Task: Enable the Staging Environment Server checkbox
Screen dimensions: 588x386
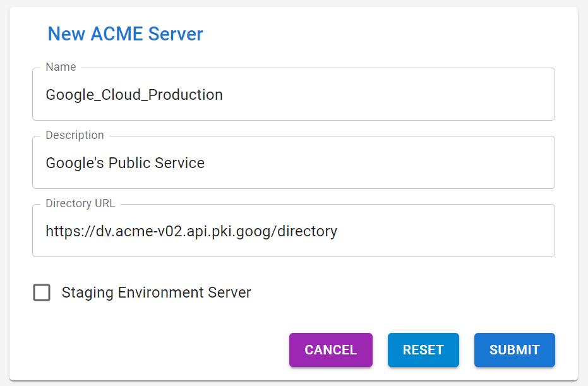Action: click(42, 293)
